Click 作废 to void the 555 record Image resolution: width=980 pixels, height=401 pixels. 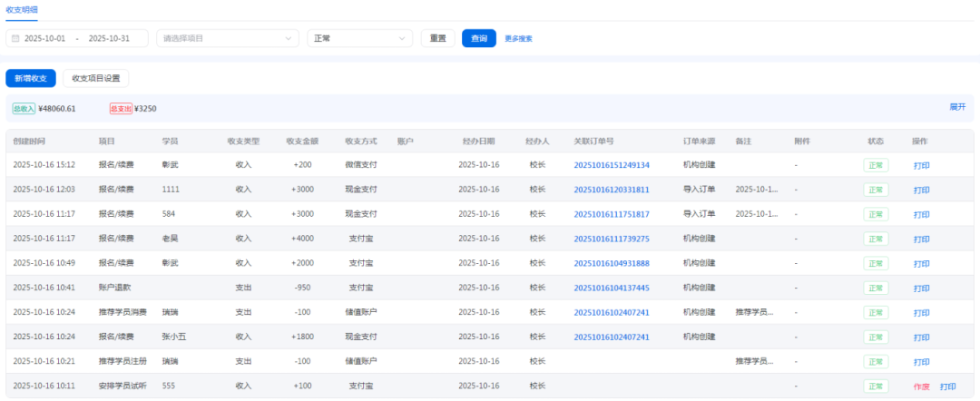(x=921, y=386)
